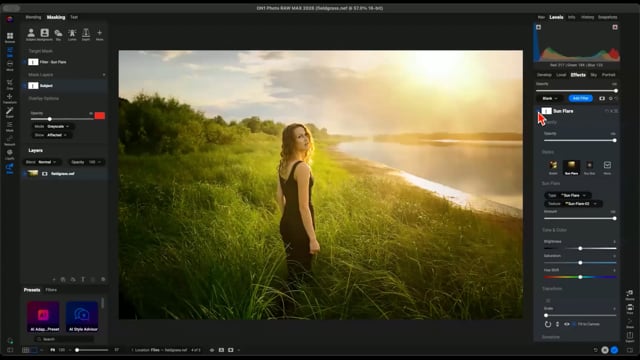640x360 pixels.
Task: Select the Transform tool
Action: (10, 98)
